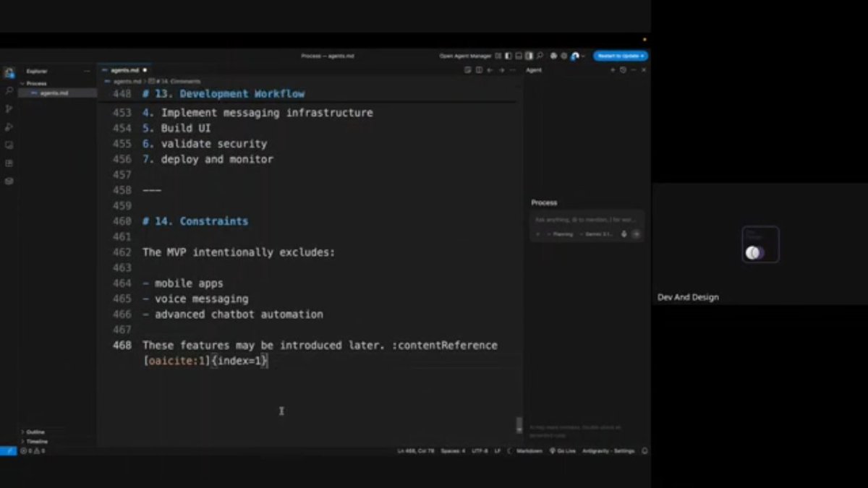Click 'The MVP intentionally excludes:' line
Viewport: 868px width, 488px height.
pos(239,252)
